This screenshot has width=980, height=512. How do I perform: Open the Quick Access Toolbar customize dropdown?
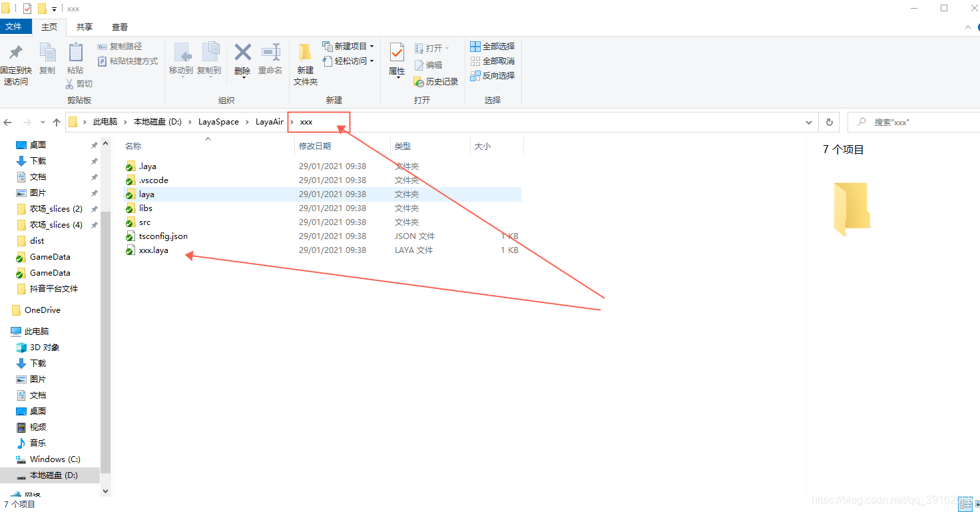pyautogui.click(x=54, y=9)
